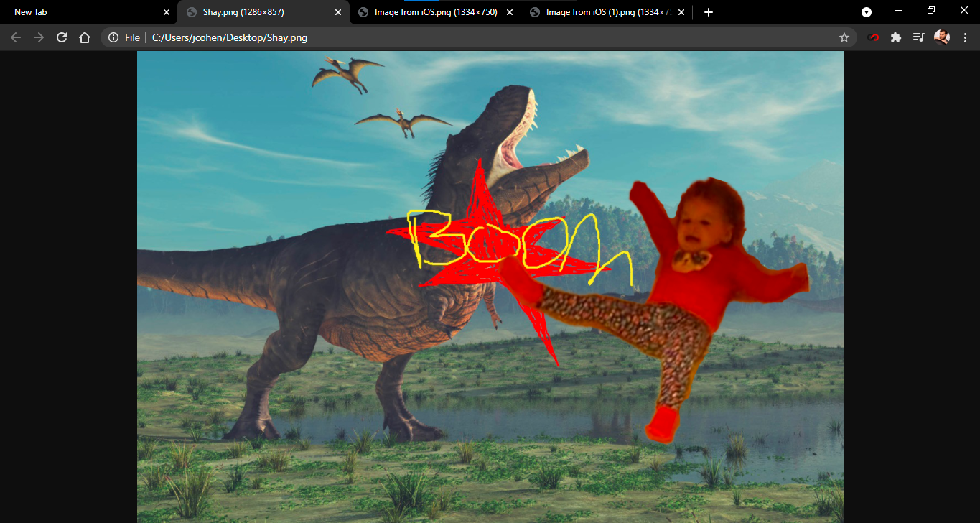Image resolution: width=980 pixels, height=523 pixels.
Task: Open the media control icon
Action: (918, 37)
